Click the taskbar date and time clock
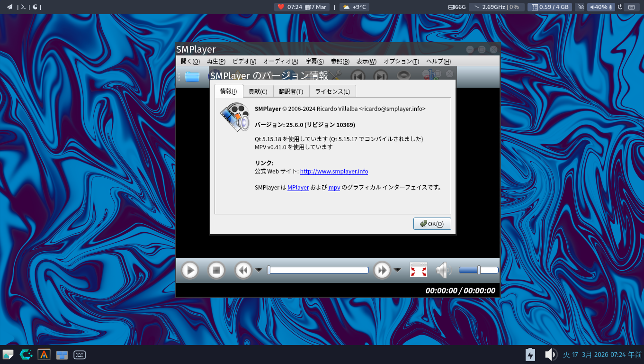Screen dimensions: 644x364 coord(602,355)
